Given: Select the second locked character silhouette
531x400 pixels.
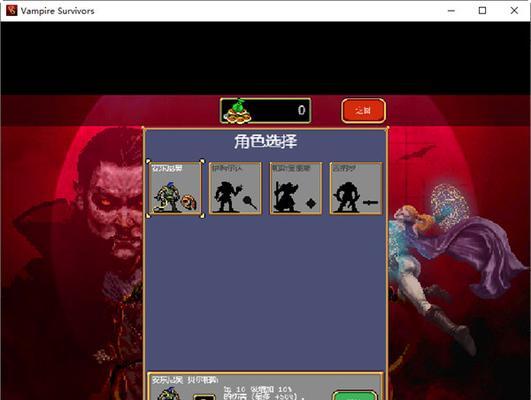Looking at the screenshot, I should click(x=235, y=188).
